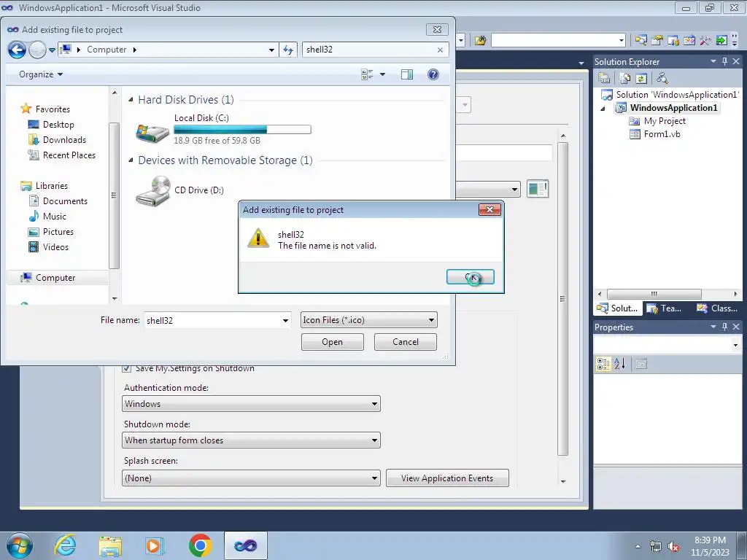Click Solution Explorer horizontal scrollbar thumb

point(654,294)
